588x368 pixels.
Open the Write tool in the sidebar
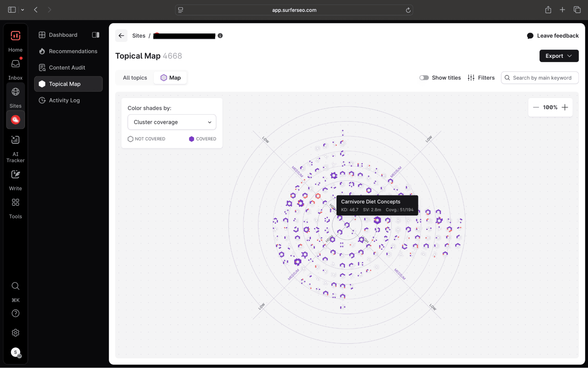(x=15, y=174)
